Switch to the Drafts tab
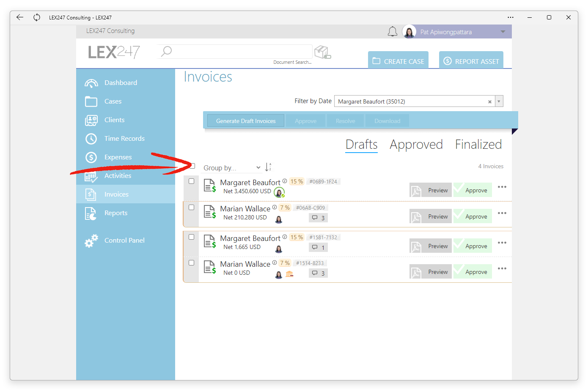This screenshot has height=391, width=588. (361, 145)
